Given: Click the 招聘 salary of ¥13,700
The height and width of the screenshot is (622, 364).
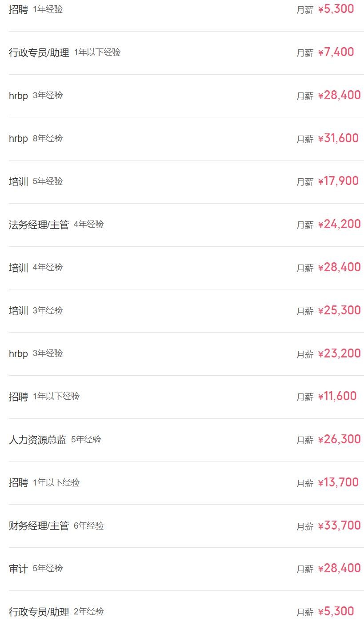Looking at the screenshot, I should [338, 483].
